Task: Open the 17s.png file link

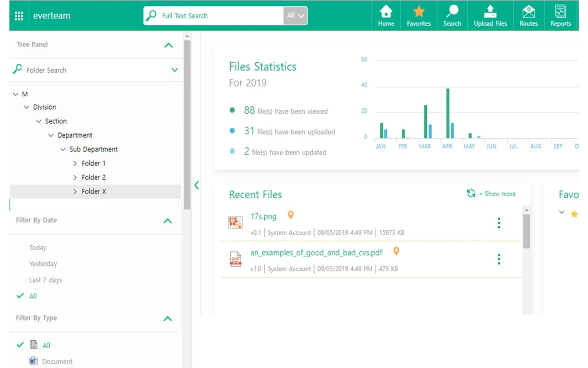Action: pyautogui.click(x=263, y=216)
